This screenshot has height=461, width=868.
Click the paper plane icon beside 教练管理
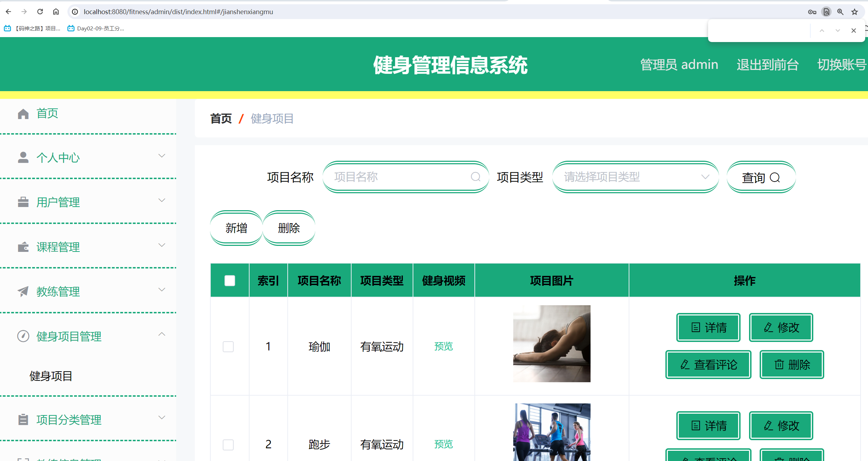click(23, 291)
